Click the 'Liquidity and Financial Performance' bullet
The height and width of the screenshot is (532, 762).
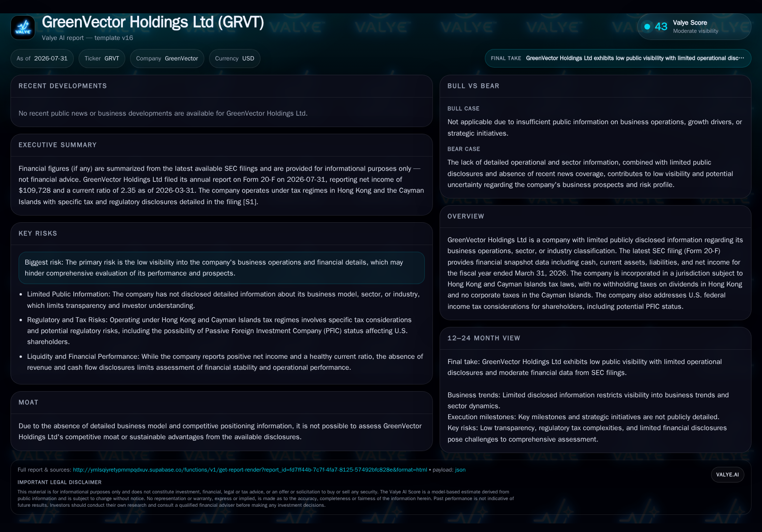(x=225, y=362)
